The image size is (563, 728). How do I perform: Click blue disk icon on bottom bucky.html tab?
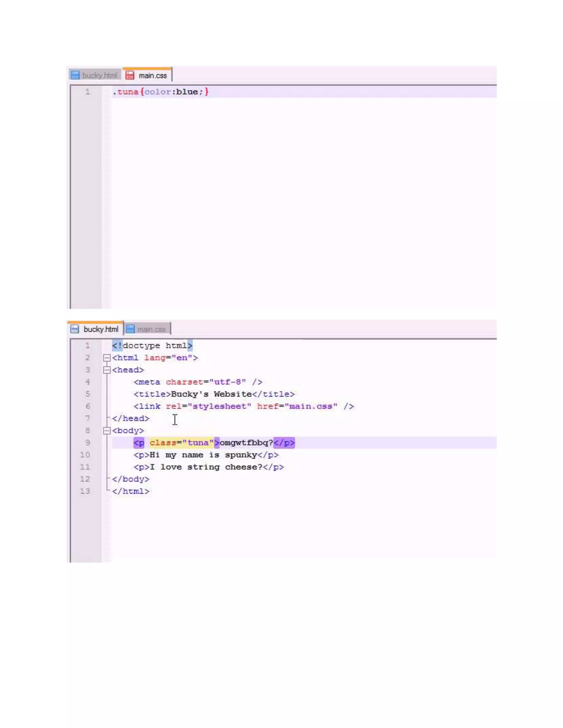75,329
